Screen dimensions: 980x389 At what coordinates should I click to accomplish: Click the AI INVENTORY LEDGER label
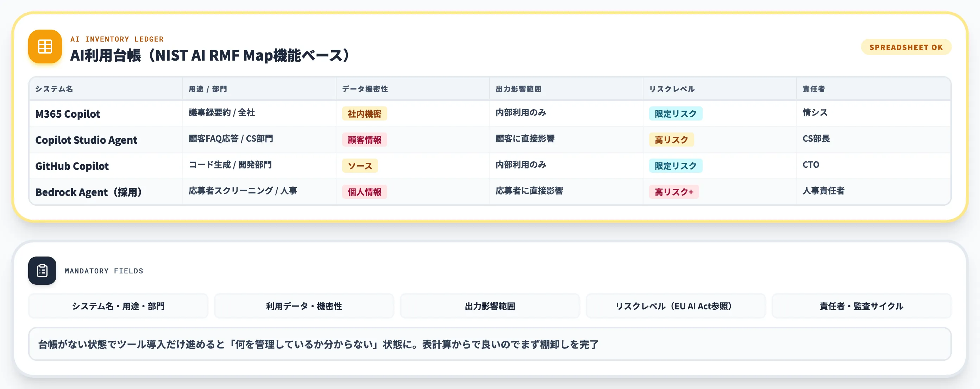pos(117,39)
